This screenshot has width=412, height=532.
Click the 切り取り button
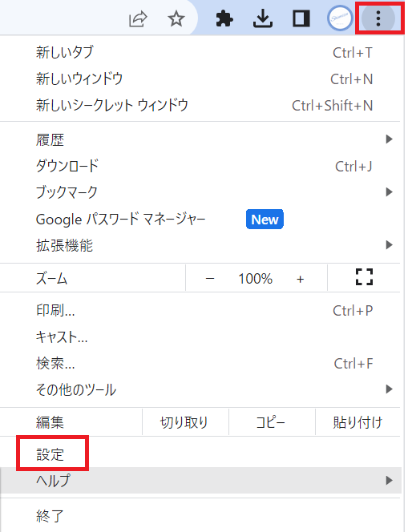click(x=185, y=422)
